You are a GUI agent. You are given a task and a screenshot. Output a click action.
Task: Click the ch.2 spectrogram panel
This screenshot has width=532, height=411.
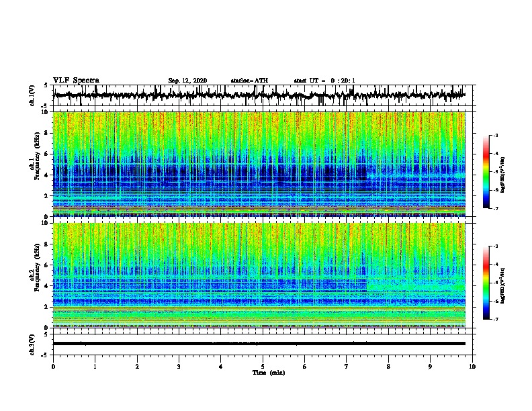[259, 275]
